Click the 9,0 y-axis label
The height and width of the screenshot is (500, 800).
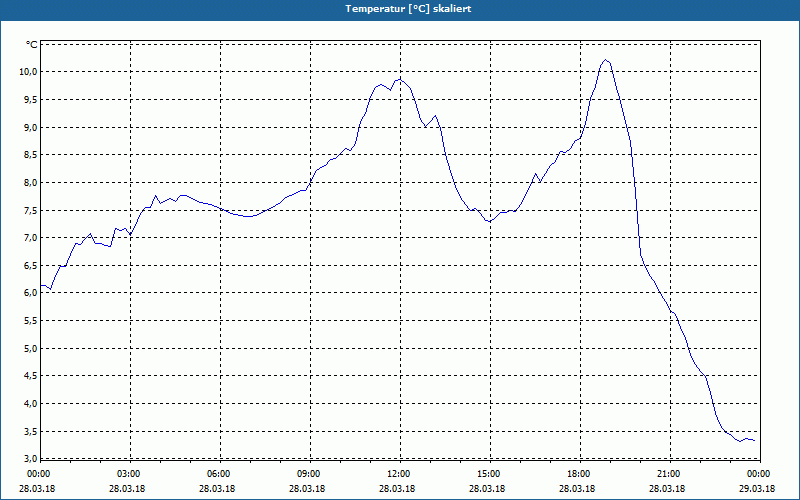coord(31,127)
